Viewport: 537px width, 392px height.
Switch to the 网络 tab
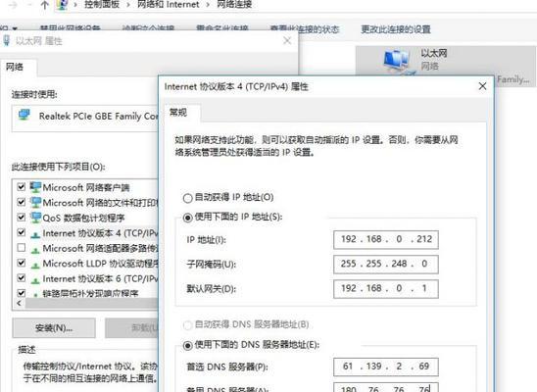click(x=15, y=67)
